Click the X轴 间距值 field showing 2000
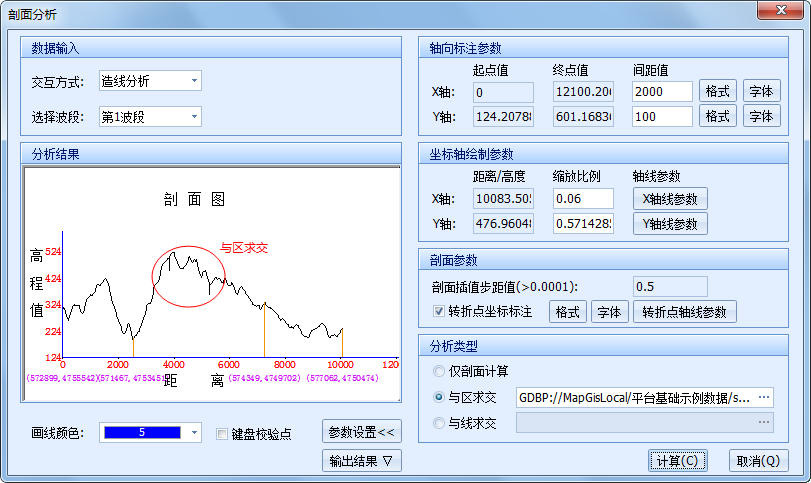This screenshot has height=483, width=811. [x=662, y=92]
